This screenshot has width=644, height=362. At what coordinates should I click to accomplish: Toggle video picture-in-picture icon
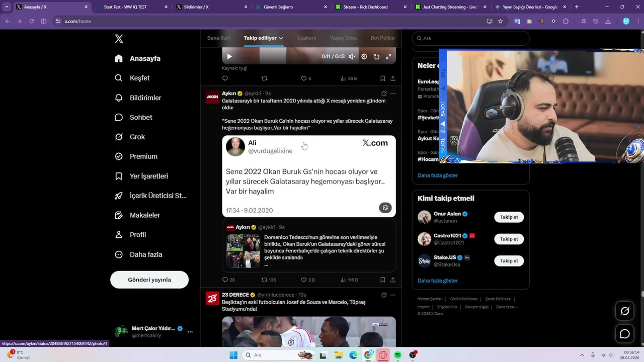pyautogui.click(x=376, y=56)
